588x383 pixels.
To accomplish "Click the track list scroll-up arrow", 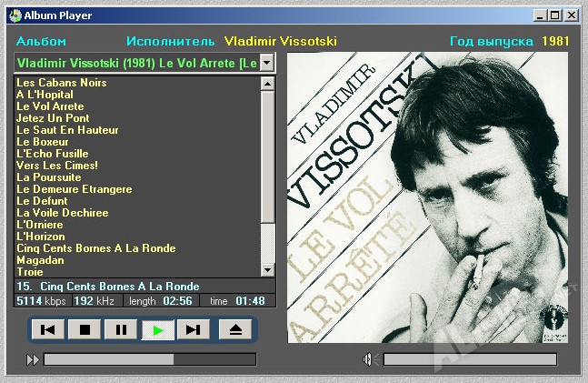I will [x=267, y=84].
